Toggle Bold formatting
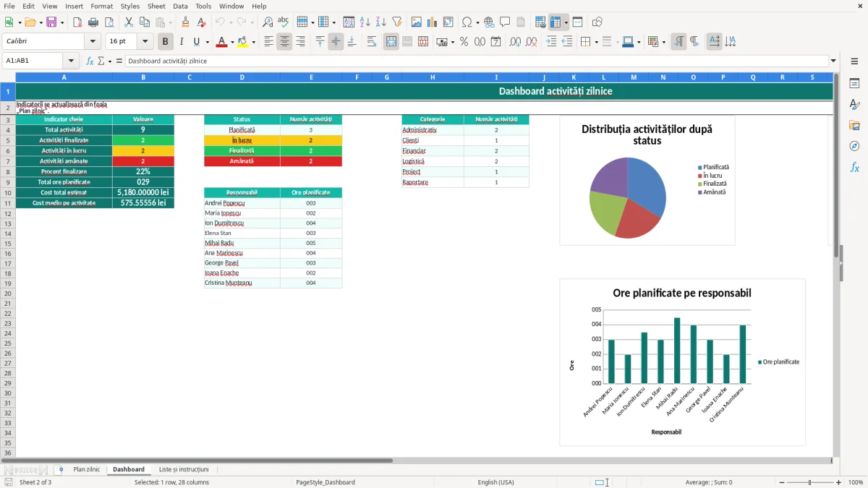Image resolution: width=868 pixels, height=488 pixels. pos(166,42)
